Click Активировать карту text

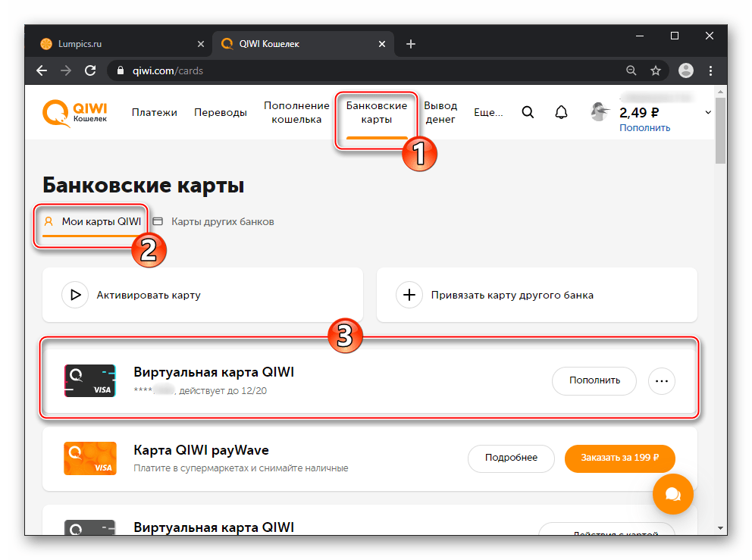pos(149,296)
